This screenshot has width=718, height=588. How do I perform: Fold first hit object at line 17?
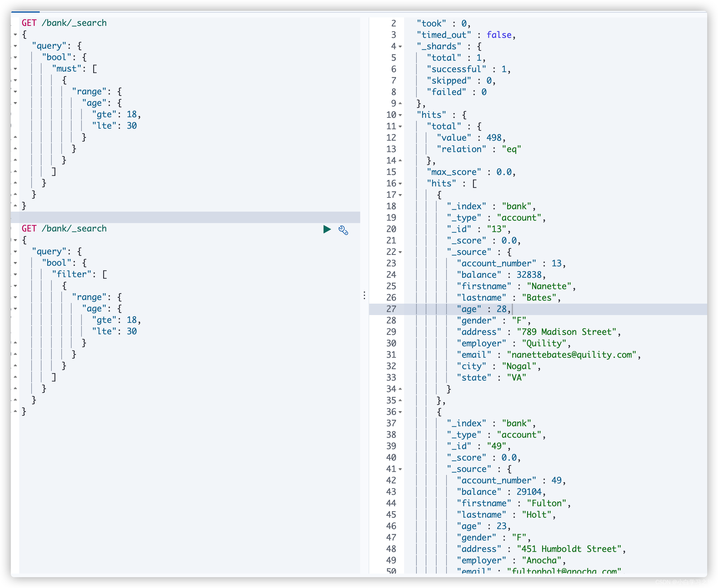pyautogui.click(x=400, y=195)
